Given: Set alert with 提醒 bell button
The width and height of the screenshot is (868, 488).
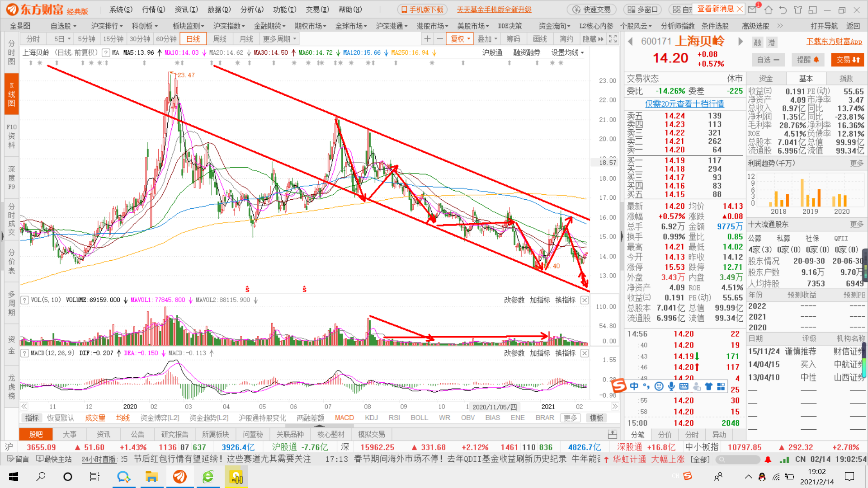Looking at the screenshot, I should [808, 60].
